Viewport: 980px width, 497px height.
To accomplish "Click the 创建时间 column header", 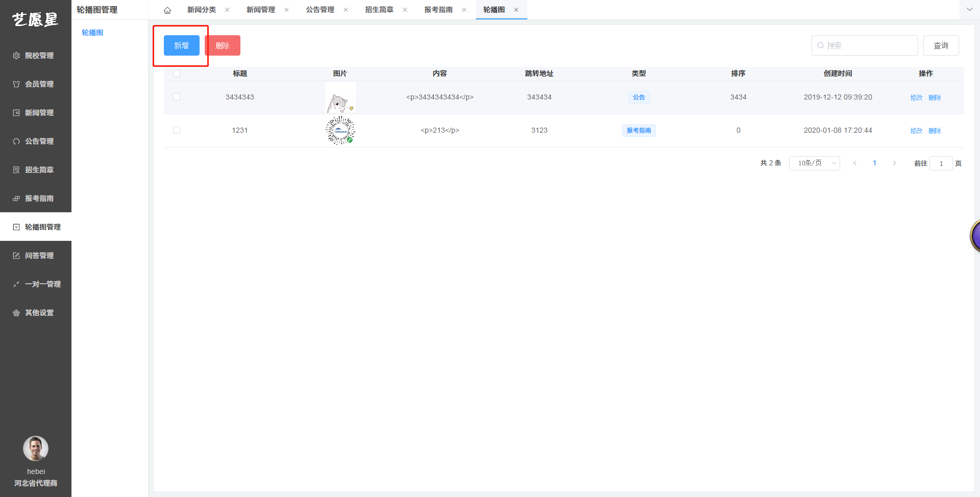I will pos(838,73).
